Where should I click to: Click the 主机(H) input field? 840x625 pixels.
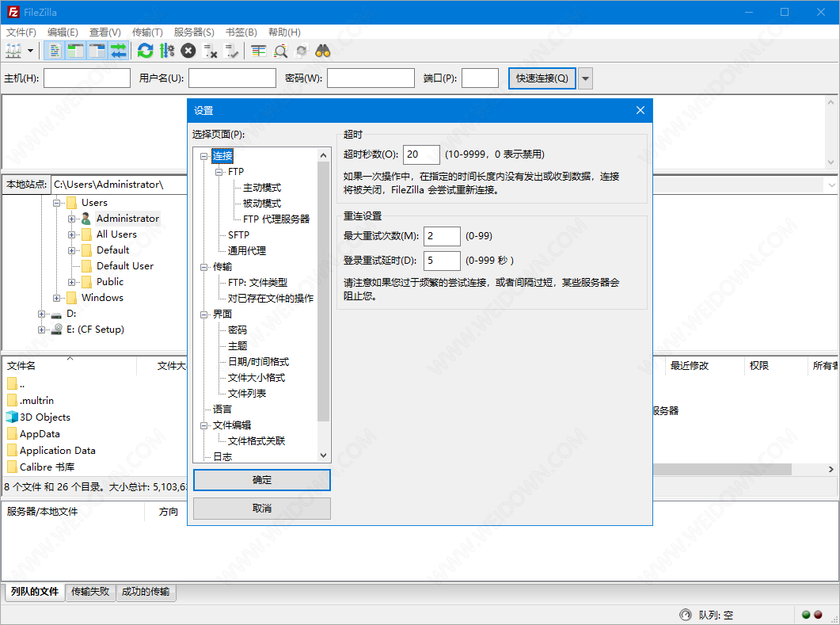point(87,78)
